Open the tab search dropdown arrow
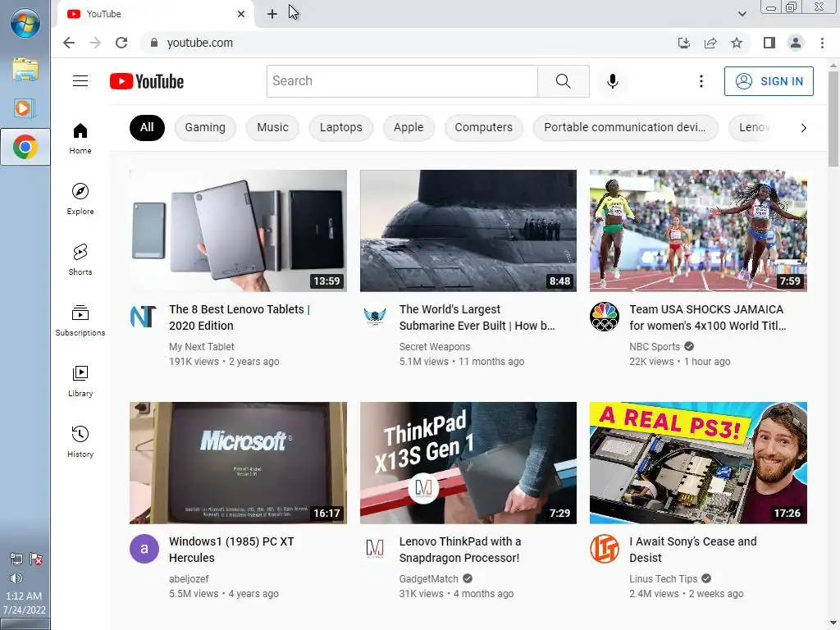This screenshot has width=840, height=630. [742, 14]
